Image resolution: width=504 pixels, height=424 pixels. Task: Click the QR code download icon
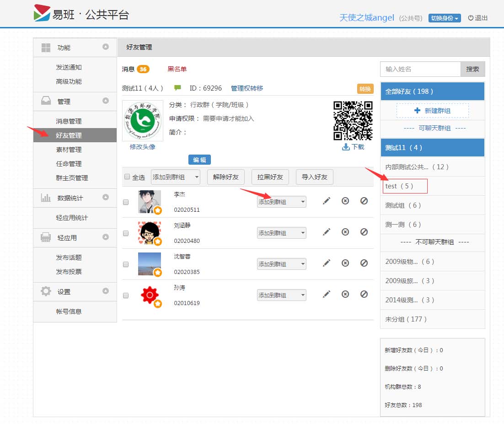click(346, 147)
